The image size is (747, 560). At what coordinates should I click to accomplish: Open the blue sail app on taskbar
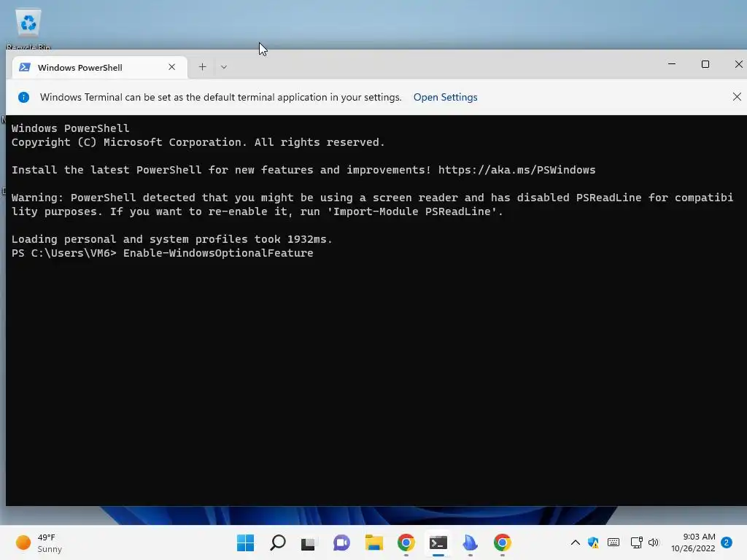(470, 542)
